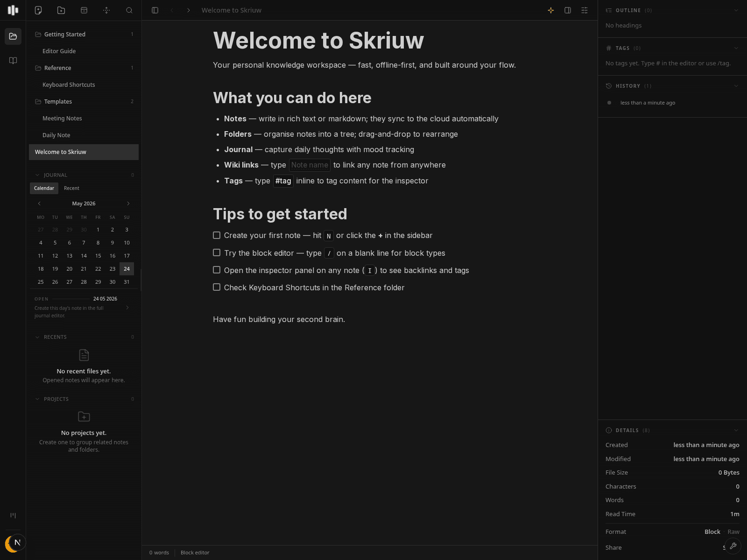This screenshot has height=560, width=747.
Task: Click the move/collapse arrows icon
Action: pyautogui.click(x=106, y=10)
